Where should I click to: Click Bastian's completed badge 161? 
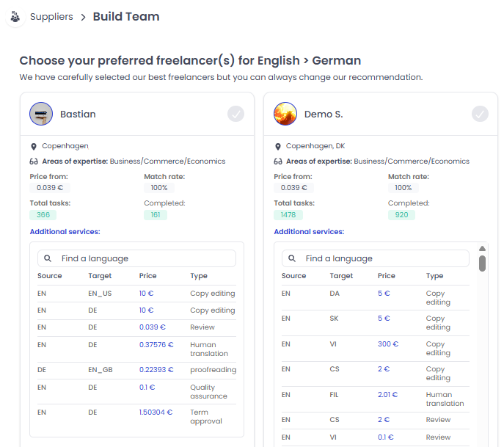(x=156, y=215)
